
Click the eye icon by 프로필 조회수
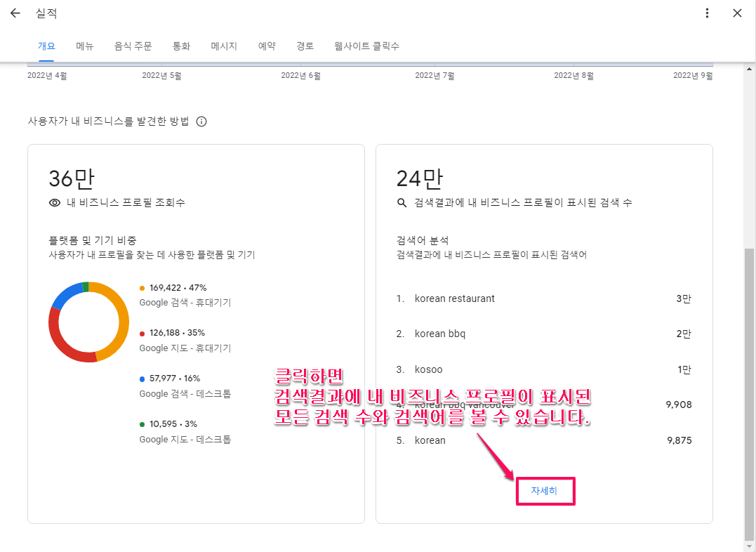[55, 203]
